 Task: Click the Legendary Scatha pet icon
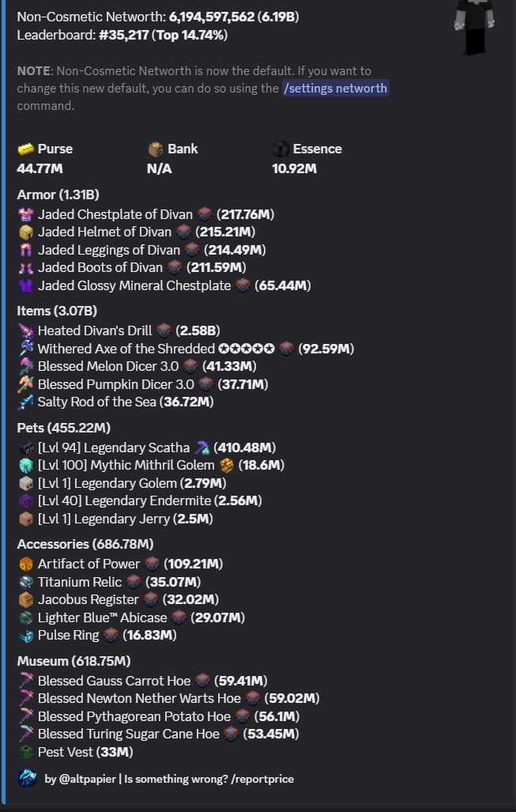click(26, 448)
